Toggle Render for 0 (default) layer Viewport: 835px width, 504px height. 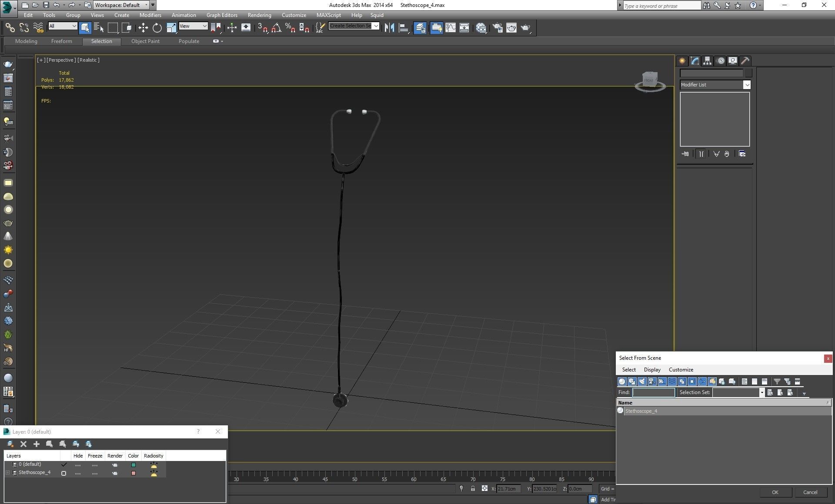click(x=115, y=465)
